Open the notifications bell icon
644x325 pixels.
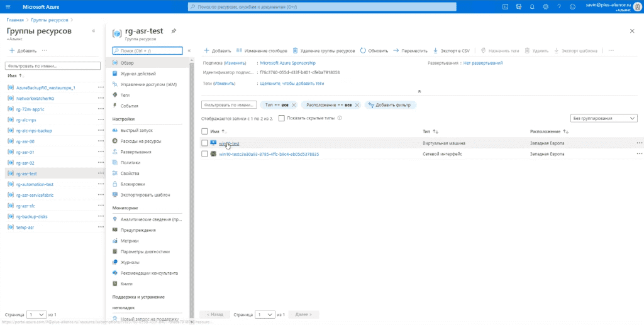532,6
